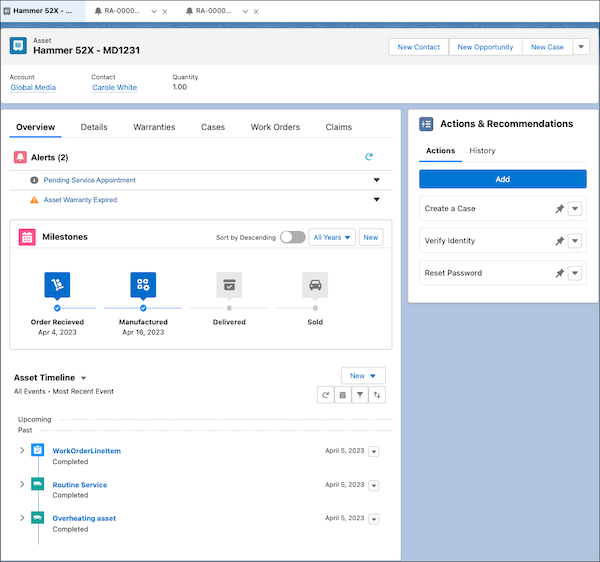Click the Manufactured milestone icon
Image resolution: width=600 pixels, height=562 pixels.
click(143, 285)
